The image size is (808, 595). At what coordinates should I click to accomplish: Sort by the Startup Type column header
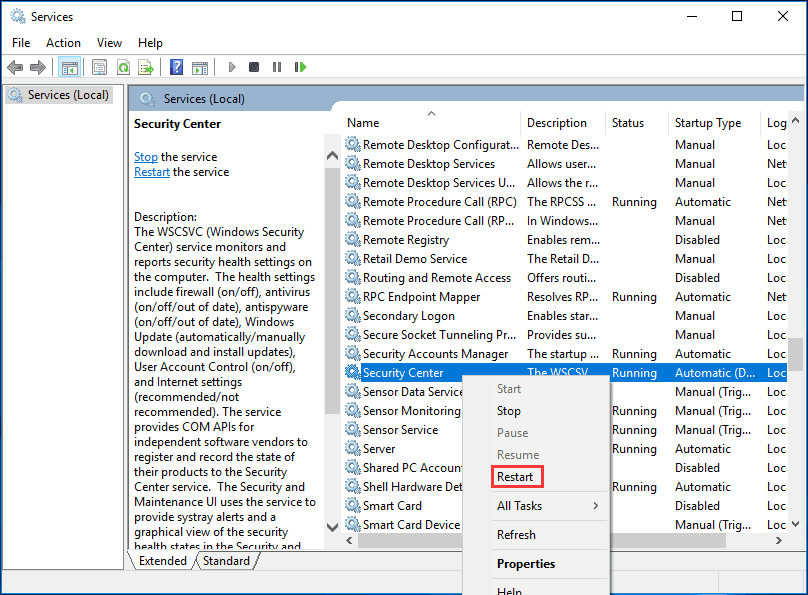[708, 123]
